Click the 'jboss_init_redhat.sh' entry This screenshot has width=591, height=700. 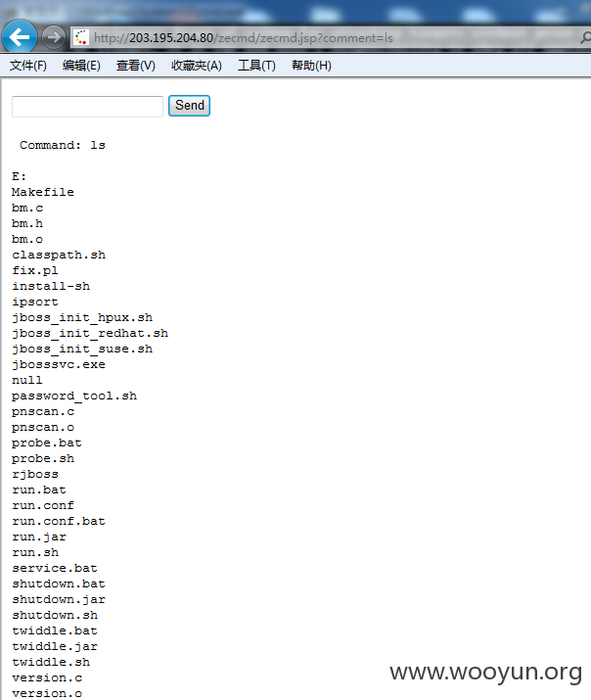tap(90, 333)
